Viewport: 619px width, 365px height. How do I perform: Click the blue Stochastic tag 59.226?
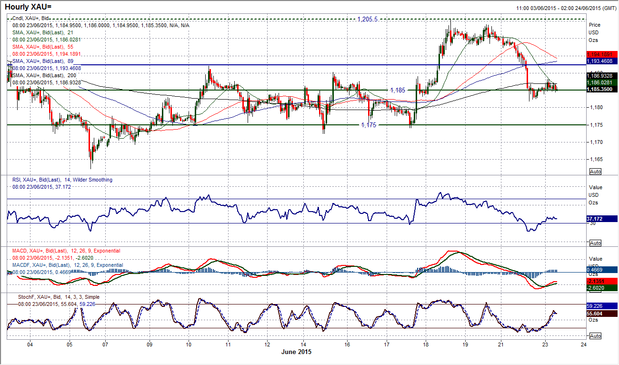point(602,305)
